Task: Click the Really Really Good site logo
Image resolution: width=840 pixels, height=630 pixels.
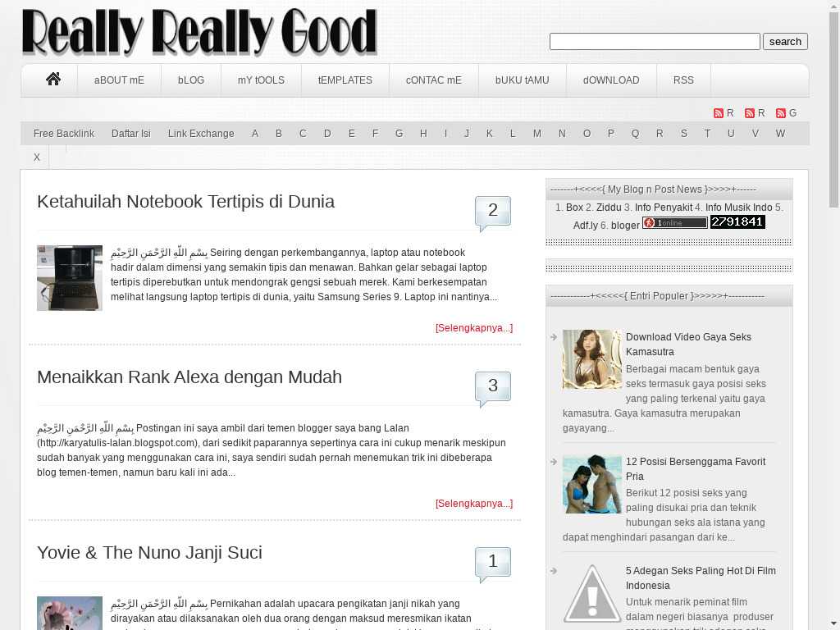Action: pyautogui.click(x=199, y=32)
